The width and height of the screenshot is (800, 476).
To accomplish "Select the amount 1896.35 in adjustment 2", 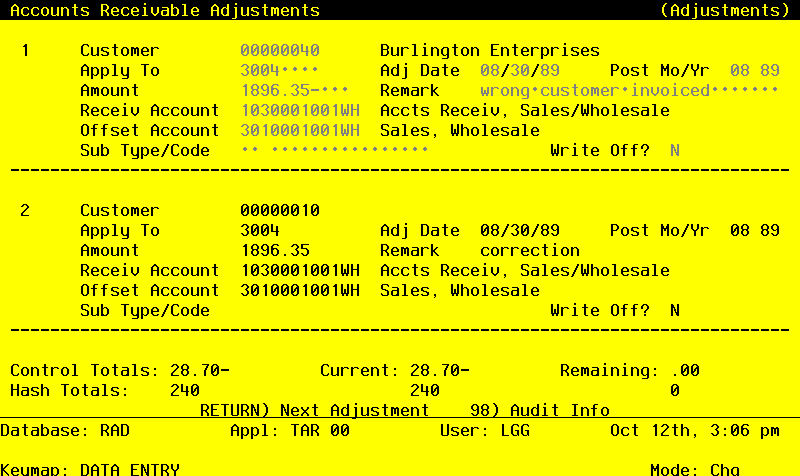I will (275, 250).
